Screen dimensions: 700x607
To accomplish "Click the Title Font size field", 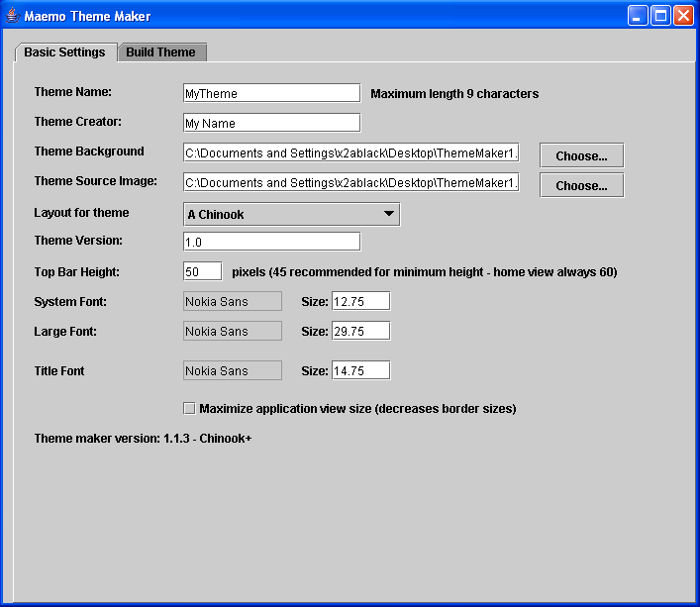I will coord(360,370).
